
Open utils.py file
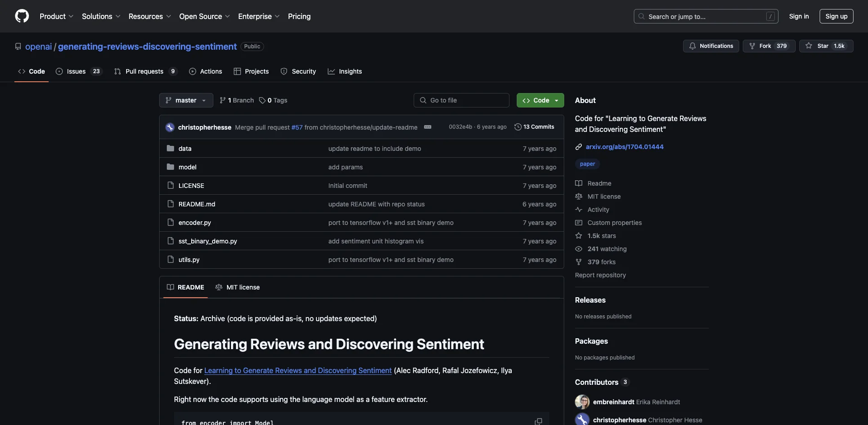click(x=189, y=260)
